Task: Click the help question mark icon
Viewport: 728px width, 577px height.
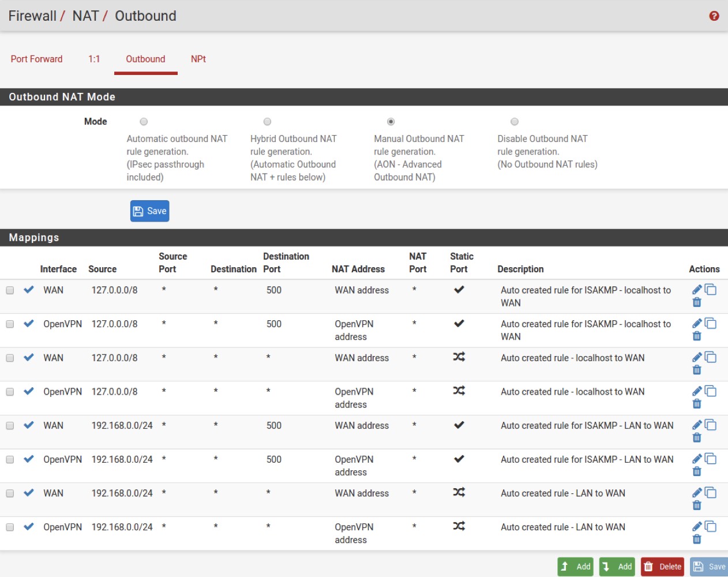Action: click(x=714, y=16)
